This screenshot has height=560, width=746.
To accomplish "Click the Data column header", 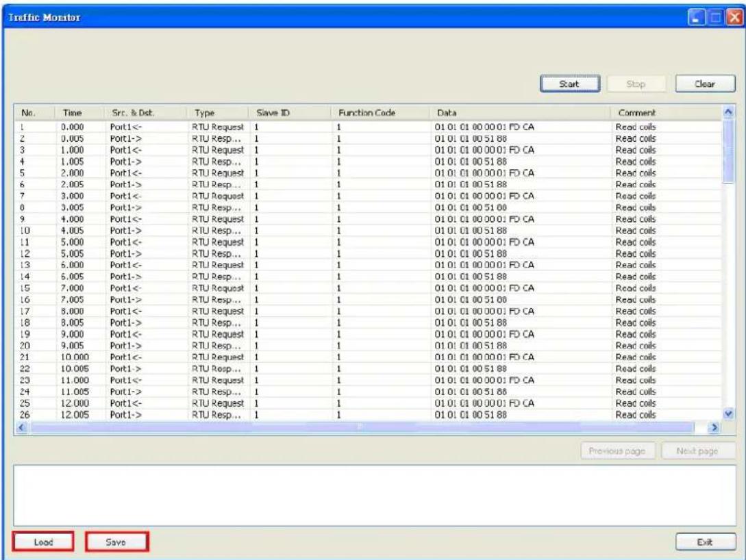I will point(520,113).
